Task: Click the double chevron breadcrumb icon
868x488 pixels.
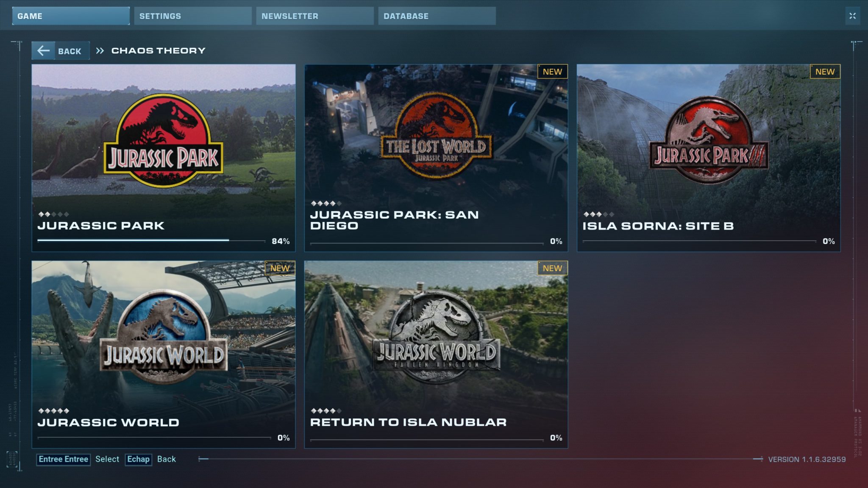Action: pos(100,51)
